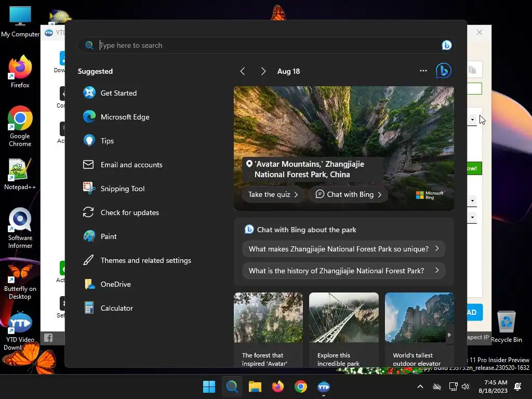Select YTD Video Downloader desktop shortcut
This screenshot has height=399, width=532.
pos(20,330)
